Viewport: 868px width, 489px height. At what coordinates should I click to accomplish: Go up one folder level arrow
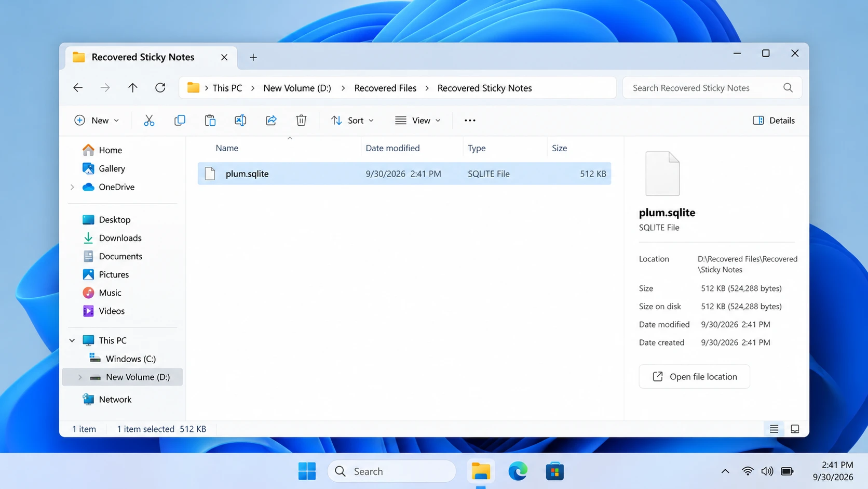click(133, 88)
